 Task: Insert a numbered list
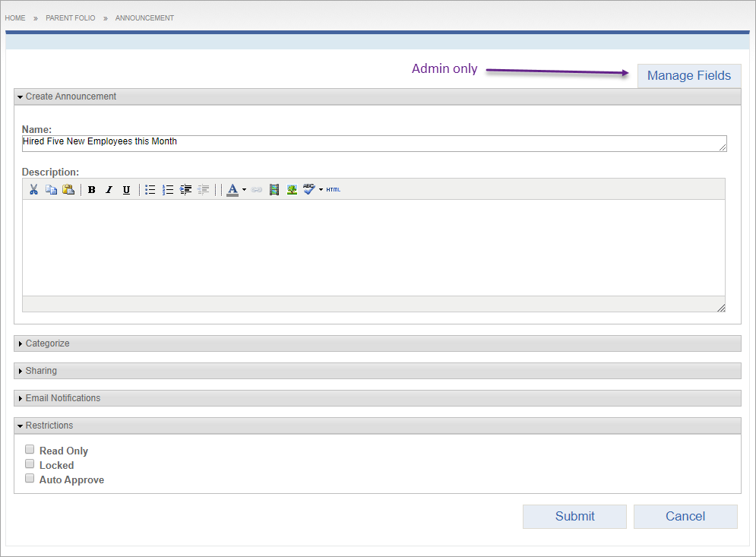point(168,189)
